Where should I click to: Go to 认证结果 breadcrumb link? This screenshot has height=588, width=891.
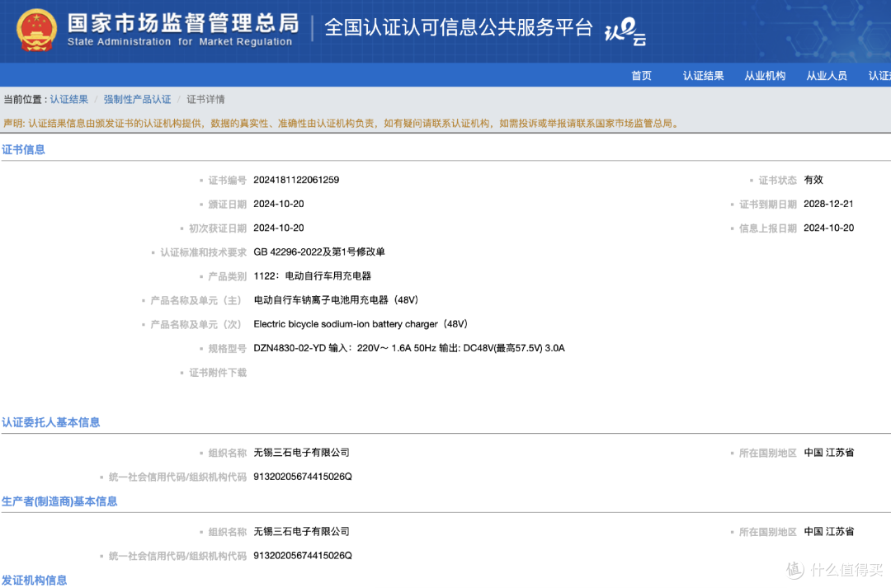(68, 100)
